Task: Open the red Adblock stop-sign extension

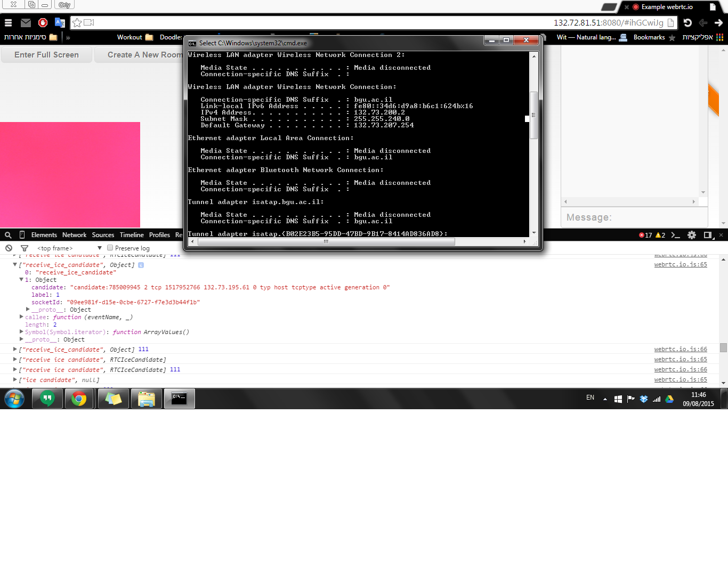Action: [43, 22]
